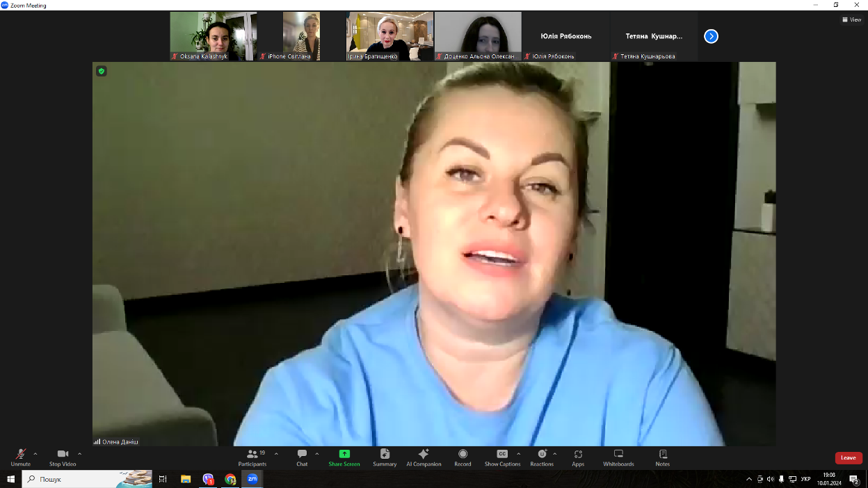
Task: Leave the meeting
Action: coord(849,458)
